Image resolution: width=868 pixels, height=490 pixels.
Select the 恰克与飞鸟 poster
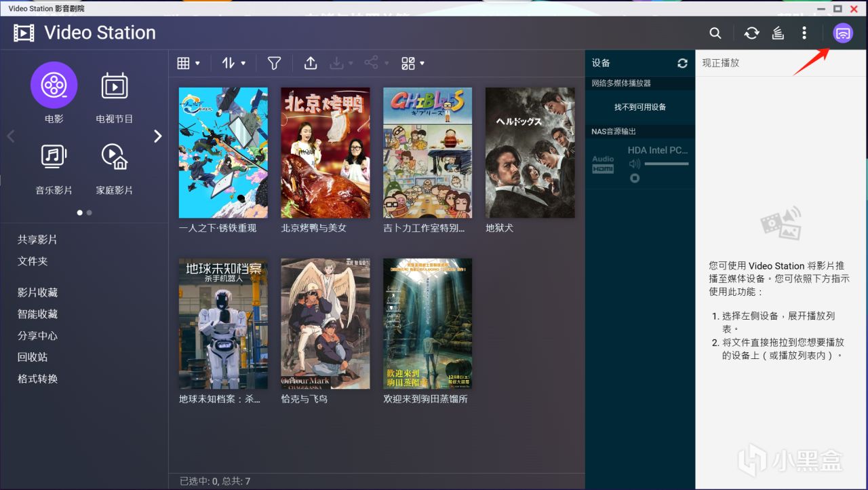click(325, 324)
